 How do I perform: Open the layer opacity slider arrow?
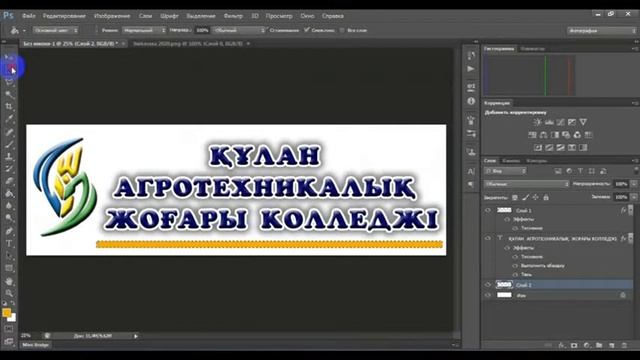coord(634,184)
